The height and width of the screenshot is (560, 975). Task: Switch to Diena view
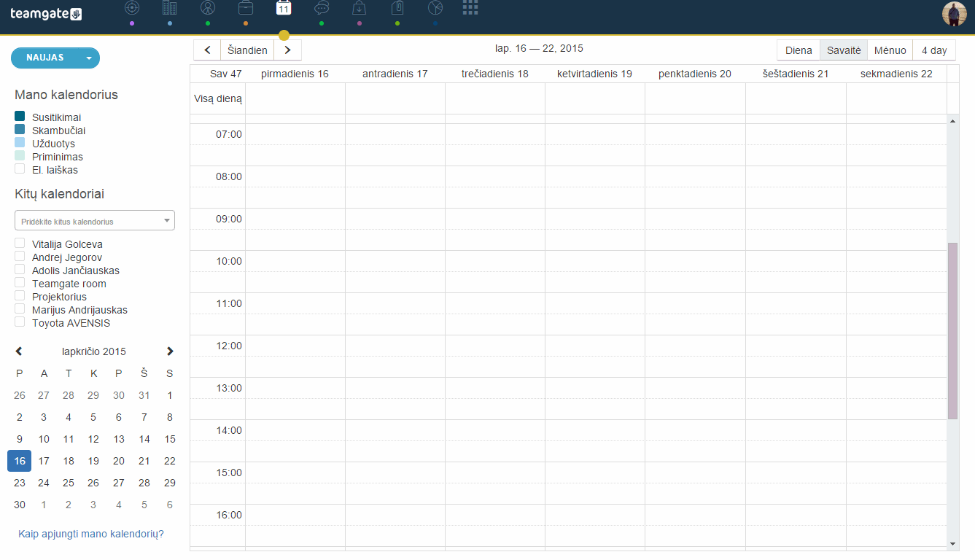point(799,50)
